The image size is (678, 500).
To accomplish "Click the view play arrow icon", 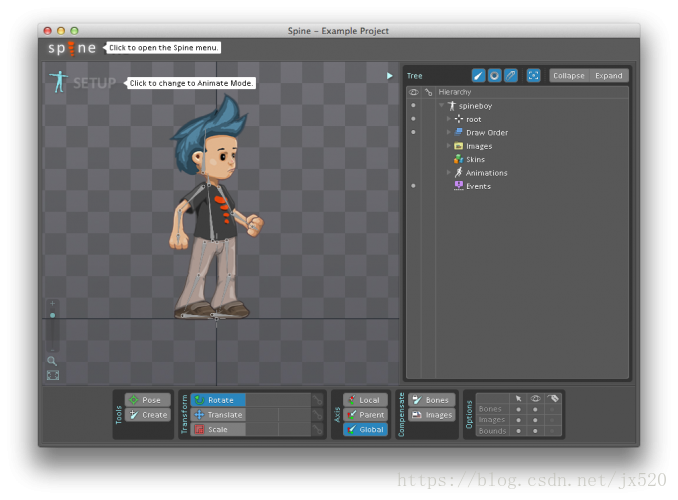I will point(390,76).
